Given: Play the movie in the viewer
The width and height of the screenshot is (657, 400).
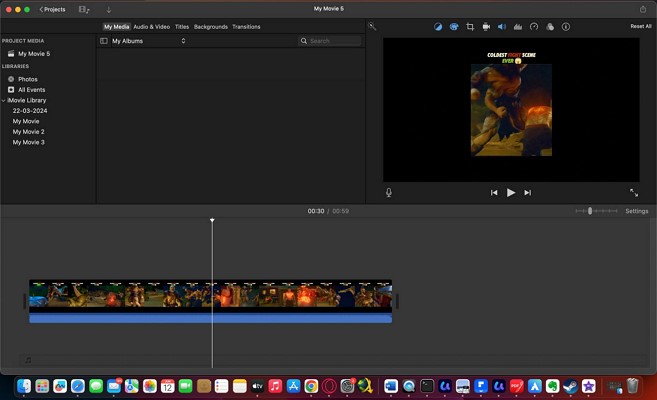Looking at the screenshot, I should (510, 192).
